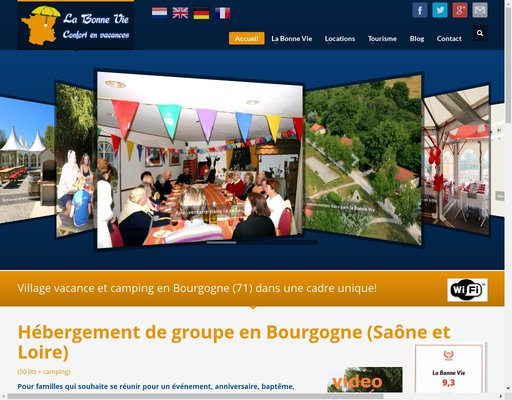The image size is (512, 400).
Task: Click the WiFi logo badge
Action: (x=467, y=290)
